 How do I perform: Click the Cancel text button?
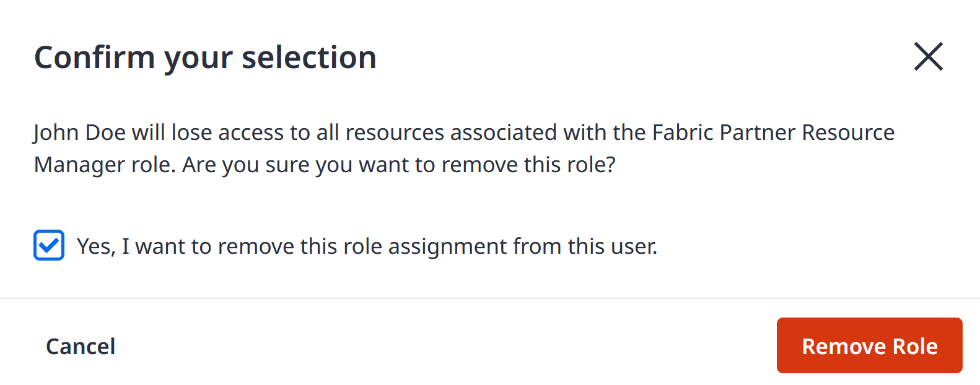(81, 346)
